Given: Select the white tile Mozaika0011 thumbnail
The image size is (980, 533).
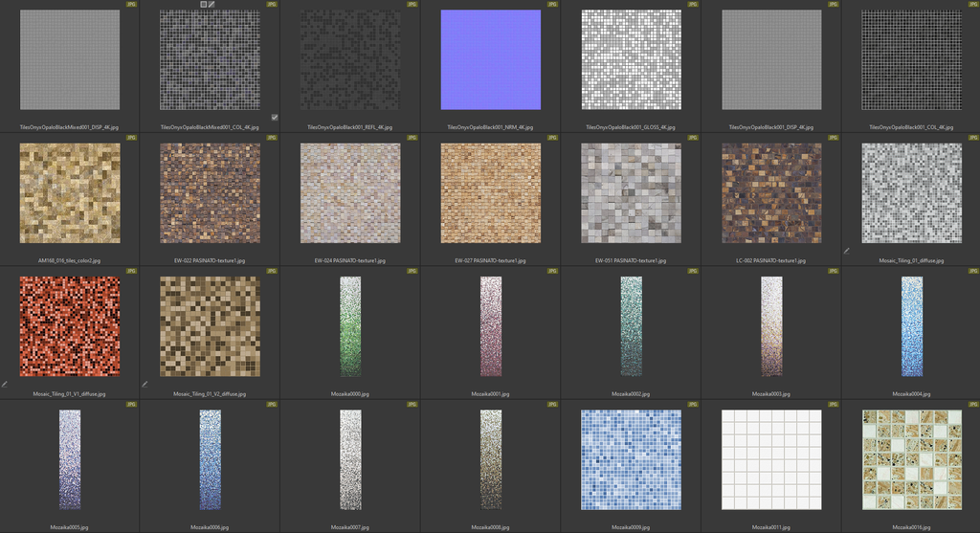Looking at the screenshot, I should (x=771, y=459).
